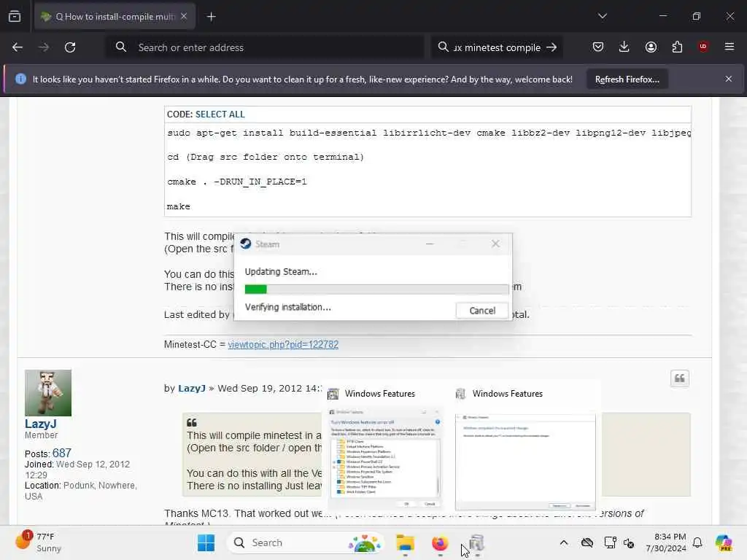This screenshot has height=560, width=747.
Task: Reload the current page
Action: [x=70, y=47]
